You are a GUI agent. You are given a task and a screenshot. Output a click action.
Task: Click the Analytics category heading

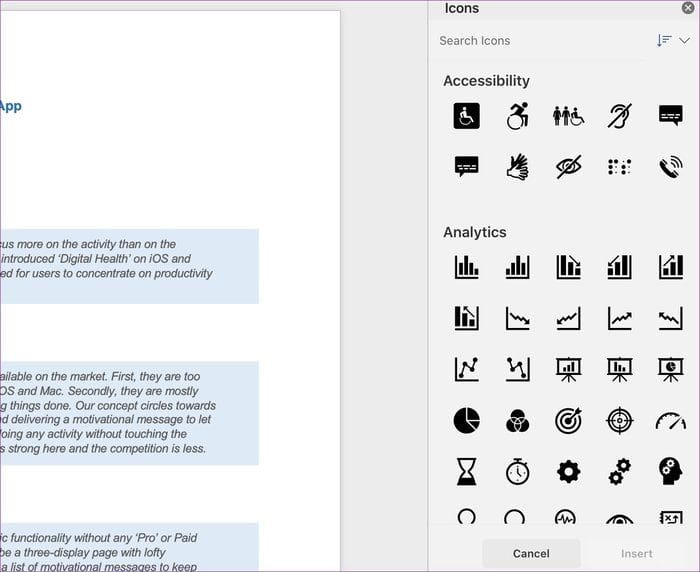click(475, 232)
